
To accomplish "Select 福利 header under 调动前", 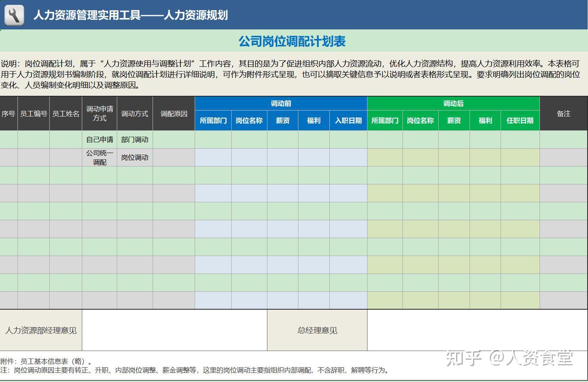I will pos(313,120).
